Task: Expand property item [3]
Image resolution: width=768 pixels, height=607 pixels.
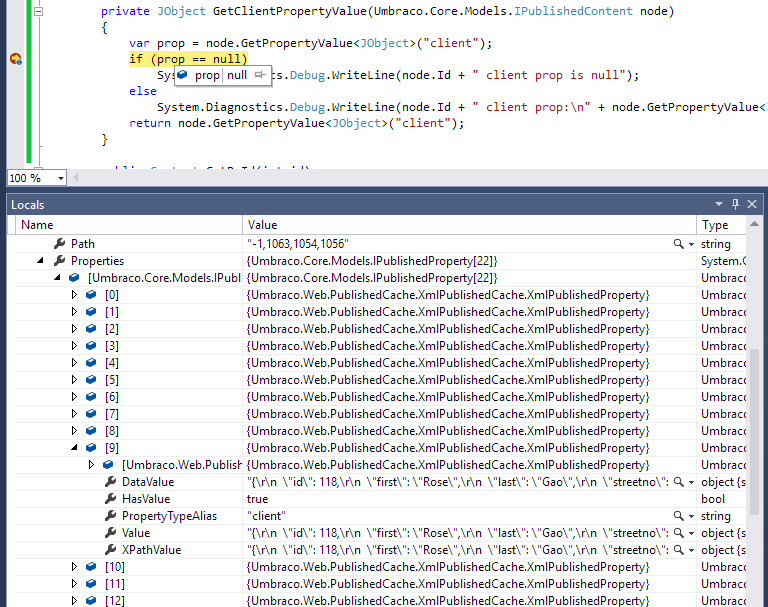Action: [x=74, y=346]
